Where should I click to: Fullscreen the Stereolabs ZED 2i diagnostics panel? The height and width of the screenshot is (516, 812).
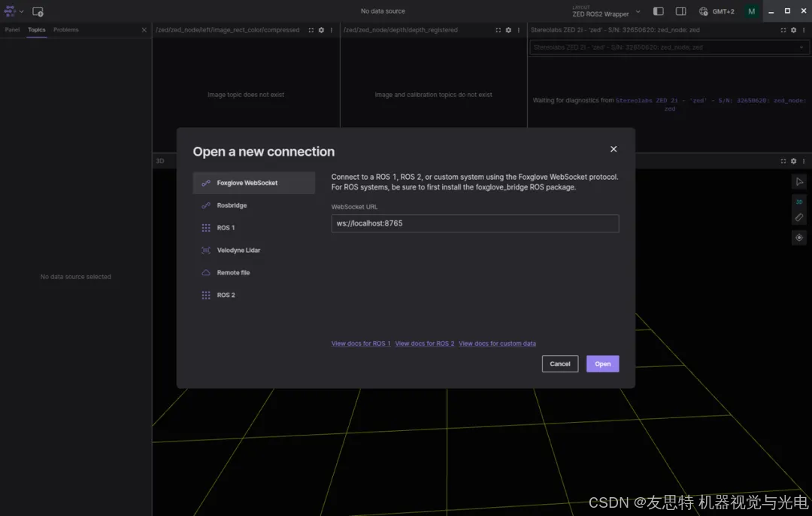coord(783,30)
